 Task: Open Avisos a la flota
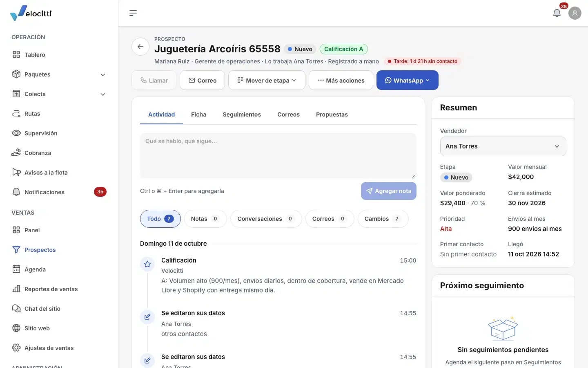coord(59,173)
